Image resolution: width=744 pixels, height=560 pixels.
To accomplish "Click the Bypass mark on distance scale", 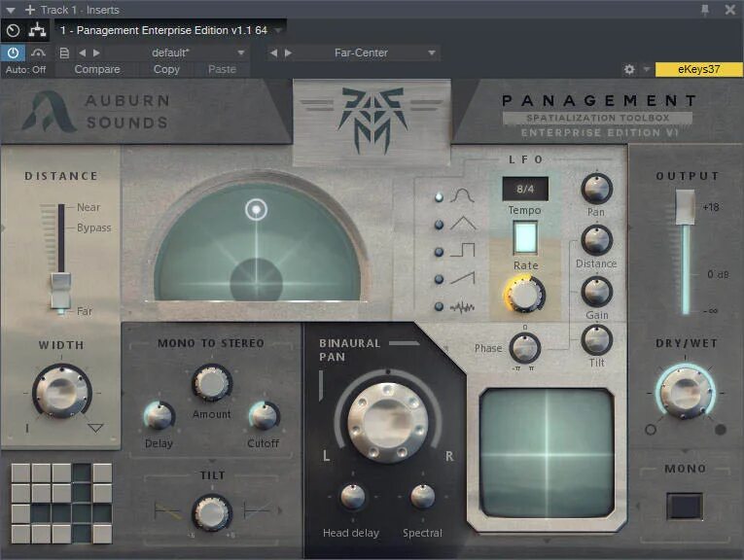I will [x=93, y=227].
